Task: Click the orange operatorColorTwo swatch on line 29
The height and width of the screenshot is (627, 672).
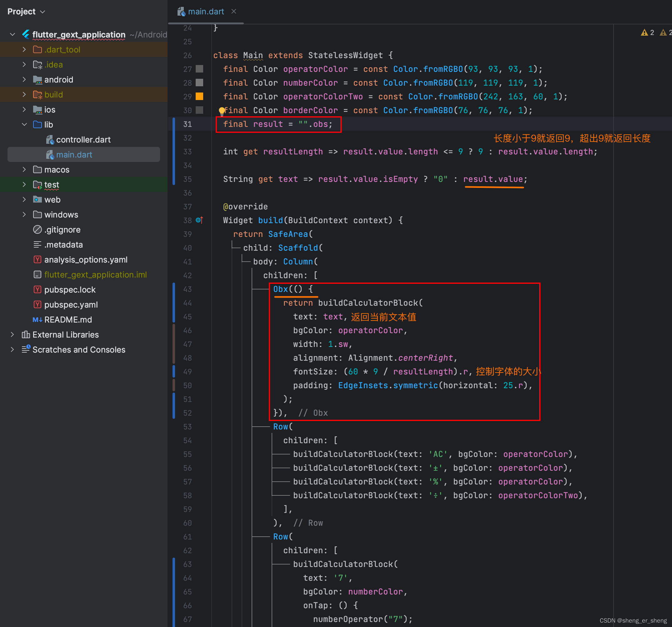Action: coord(200,97)
